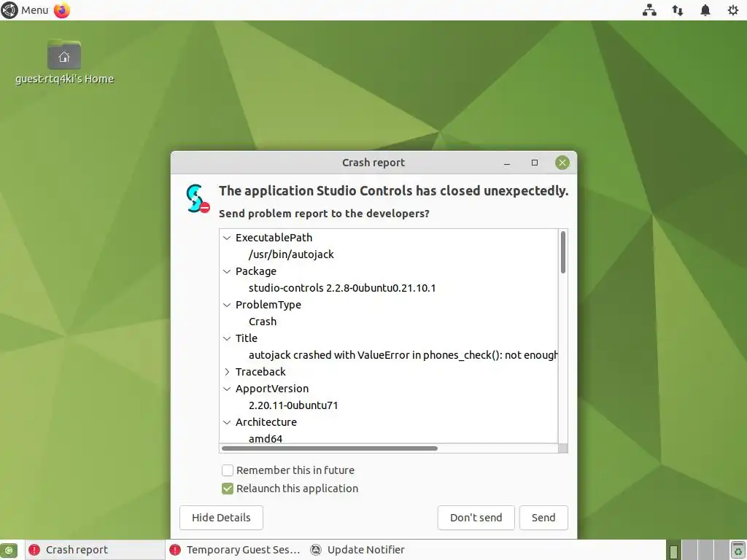Uncheck Relaunch this application checkbox
The height and width of the screenshot is (560, 747).
point(228,489)
